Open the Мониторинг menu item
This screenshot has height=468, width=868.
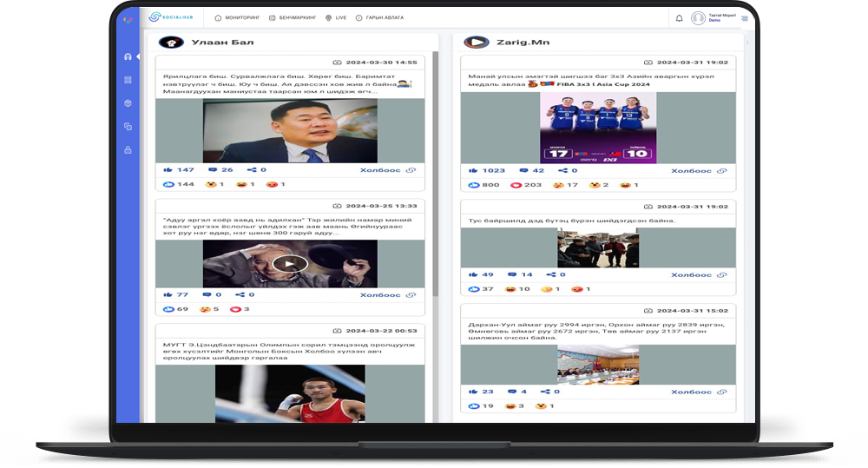pyautogui.click(x=237, y=18)
